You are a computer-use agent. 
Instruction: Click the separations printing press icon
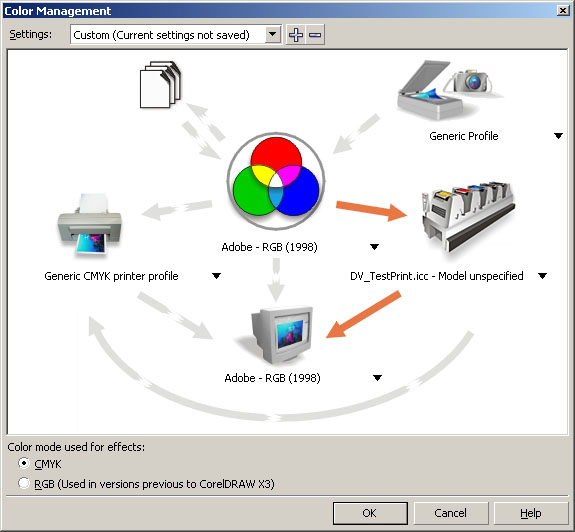[x=468, y=216]
